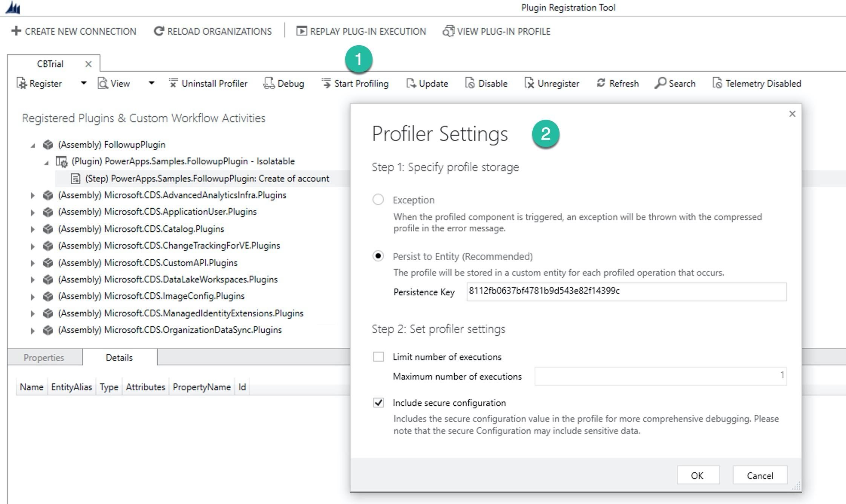Close the CBTrial tab
The image size is (846, 504).
pos(88,64)
